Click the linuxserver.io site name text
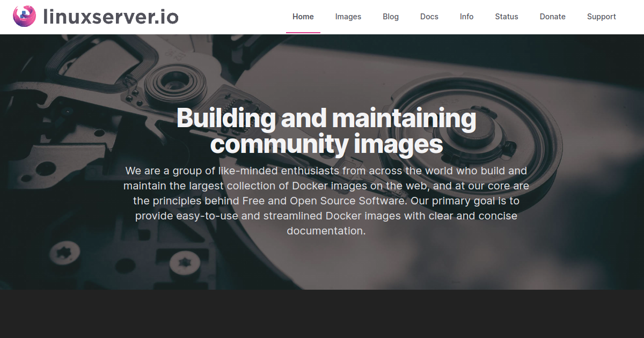644x338 pixels. (x=111, y=17)
